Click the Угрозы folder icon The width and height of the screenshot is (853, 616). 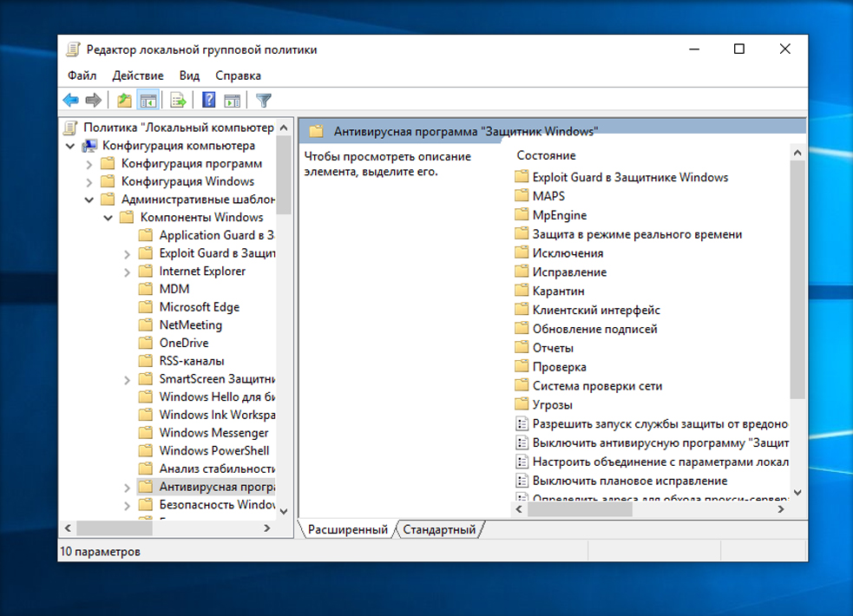pyautogui.click(x=522, y=404)
